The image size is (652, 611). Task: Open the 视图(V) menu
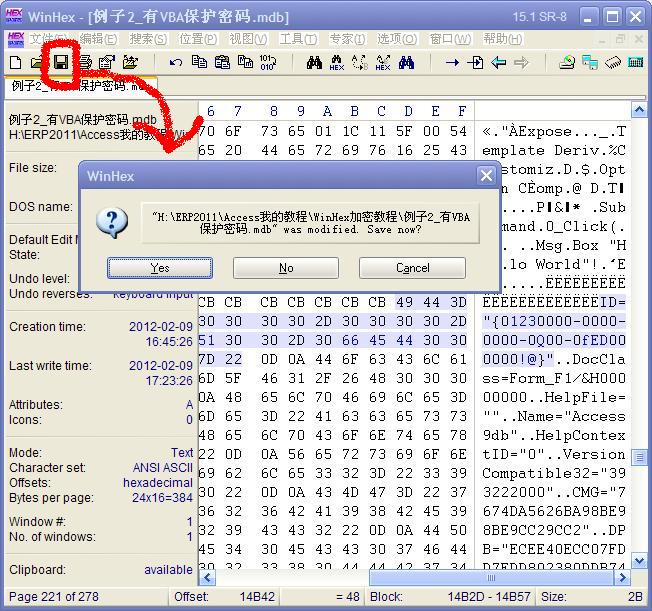248,39
